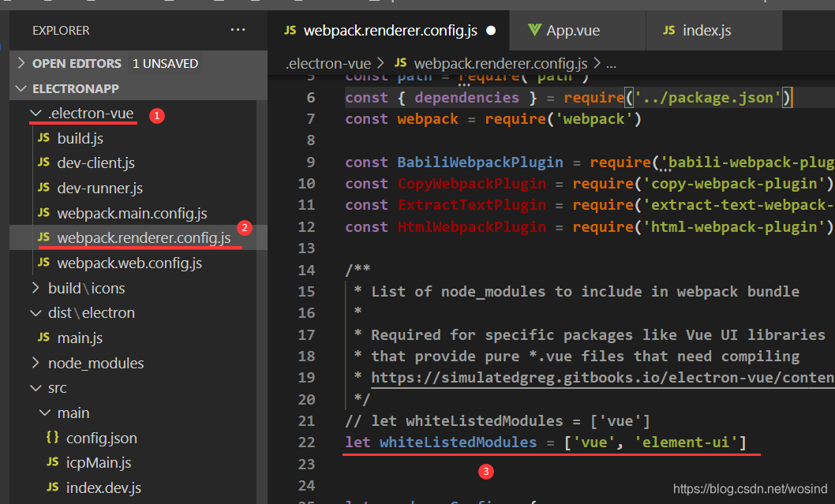
Task: Open main.js under dist\electron
Action: click(80, 338)
